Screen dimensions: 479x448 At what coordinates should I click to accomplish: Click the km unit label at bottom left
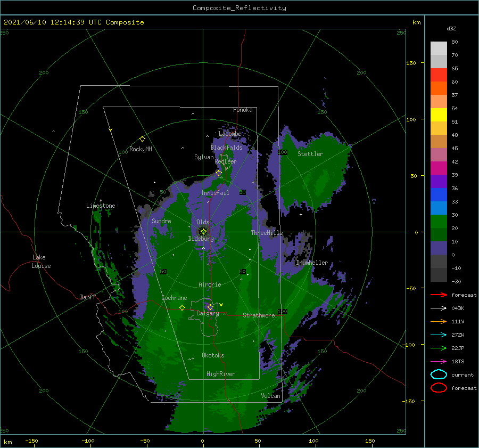7,442
